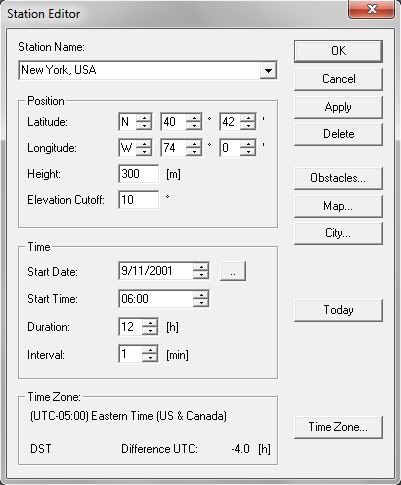401x485 pixels.
Task: Decrease longitude minutes with down arrow
Action: (248, 152)
